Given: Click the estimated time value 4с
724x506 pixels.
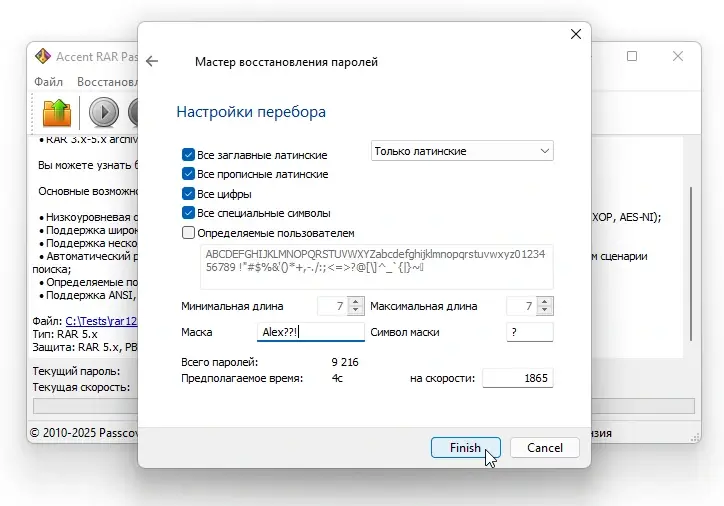Looking at the screenshot, I should [337, 378].
